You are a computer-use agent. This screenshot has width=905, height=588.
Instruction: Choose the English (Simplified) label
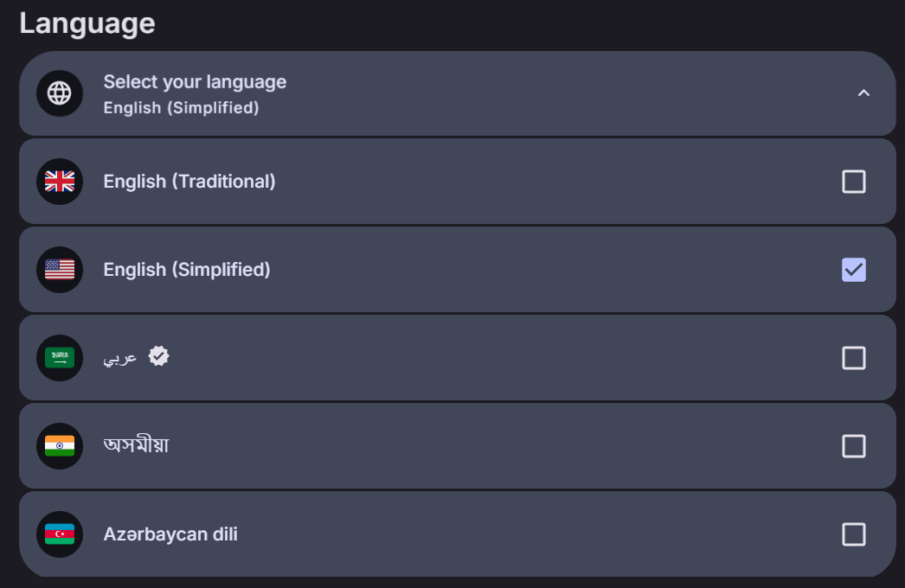[187, 270]
